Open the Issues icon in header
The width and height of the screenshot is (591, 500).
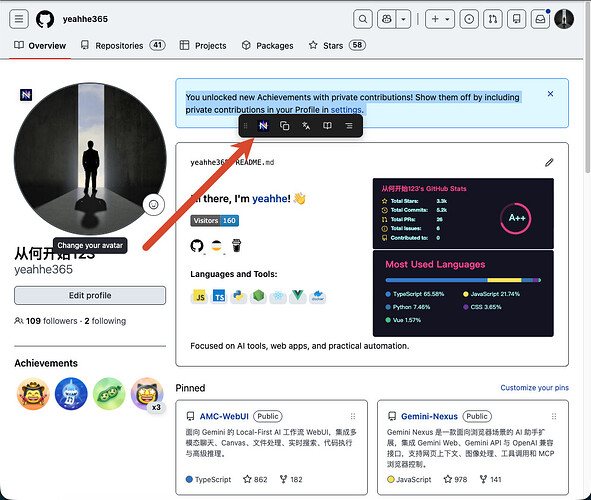[469, 19]
